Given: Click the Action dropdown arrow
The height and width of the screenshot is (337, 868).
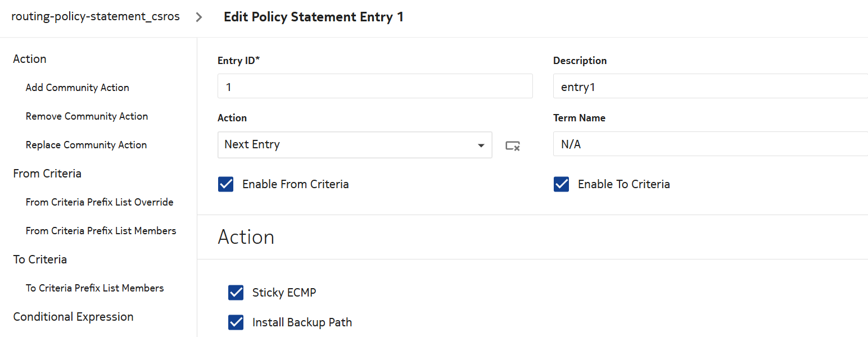Looking at the screenshot, I should point(481,145).
